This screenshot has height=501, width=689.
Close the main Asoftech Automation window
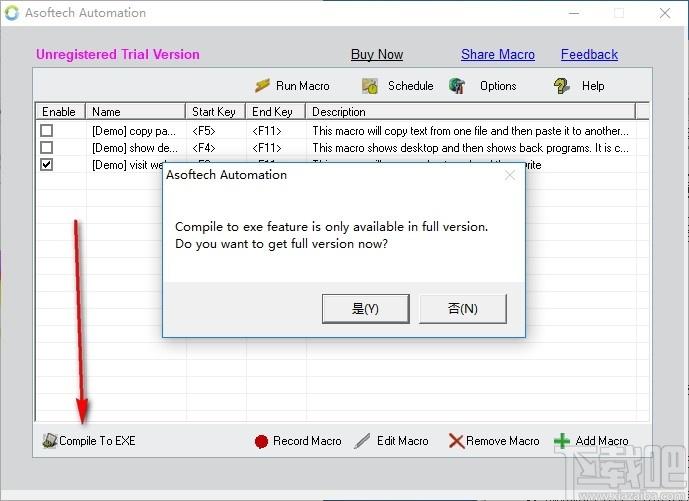(665, 13)
